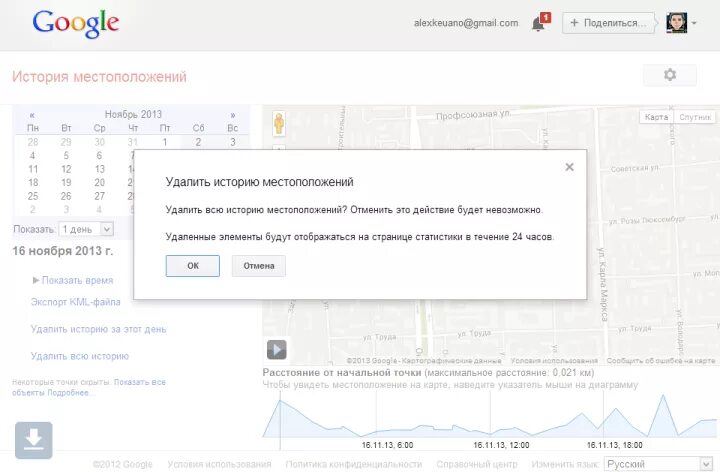Click Сообщить об ошибке на карте
The image size is (720, 472).
(660, 361)
